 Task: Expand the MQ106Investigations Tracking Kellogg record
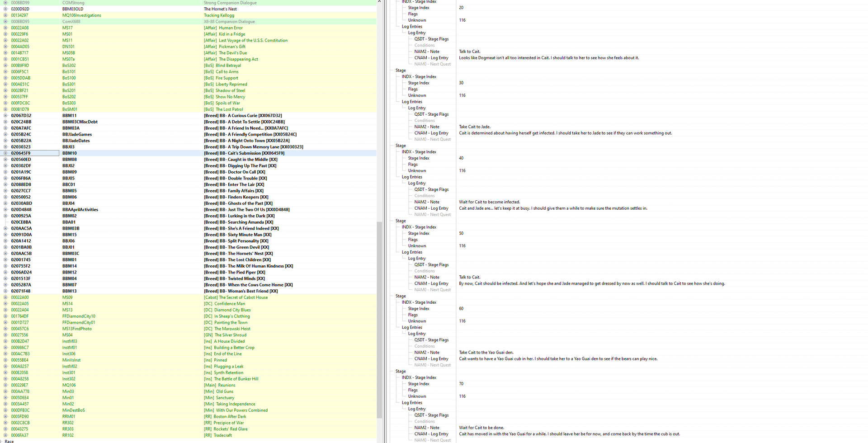[5, 15]
